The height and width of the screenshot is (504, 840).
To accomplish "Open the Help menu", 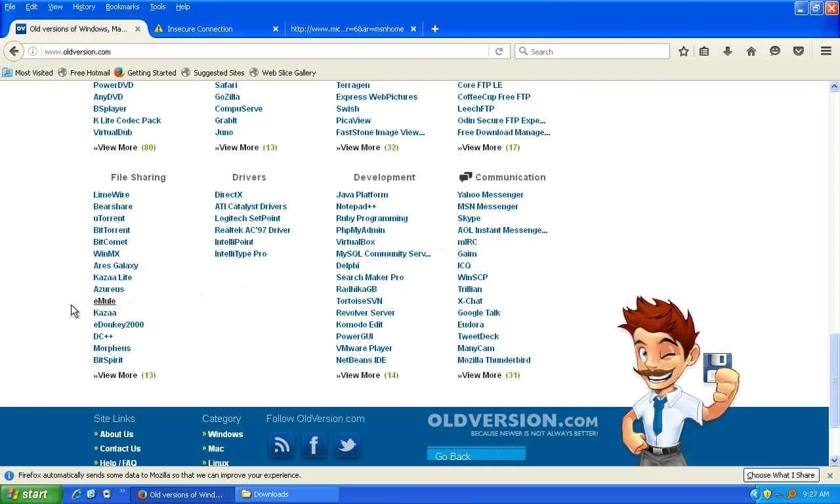I will point(182,7).
